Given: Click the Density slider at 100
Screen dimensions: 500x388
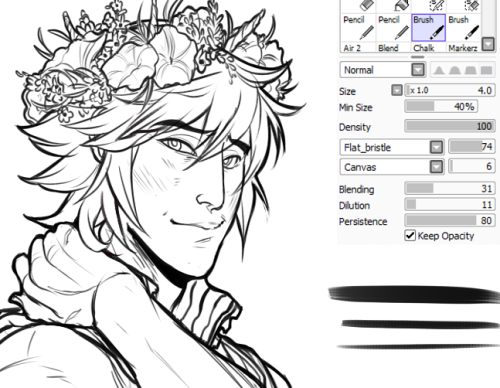Looking at the screenshot, I should pos(450,126).
